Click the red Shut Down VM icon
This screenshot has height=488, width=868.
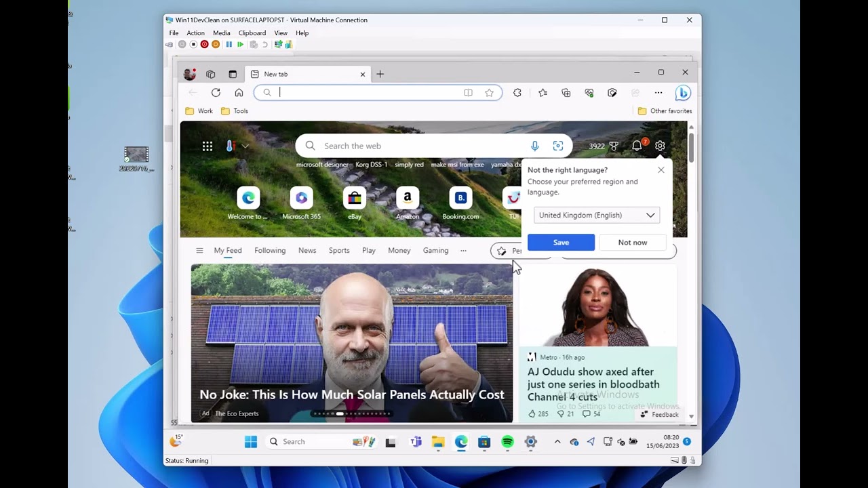[x=204, y=44]
